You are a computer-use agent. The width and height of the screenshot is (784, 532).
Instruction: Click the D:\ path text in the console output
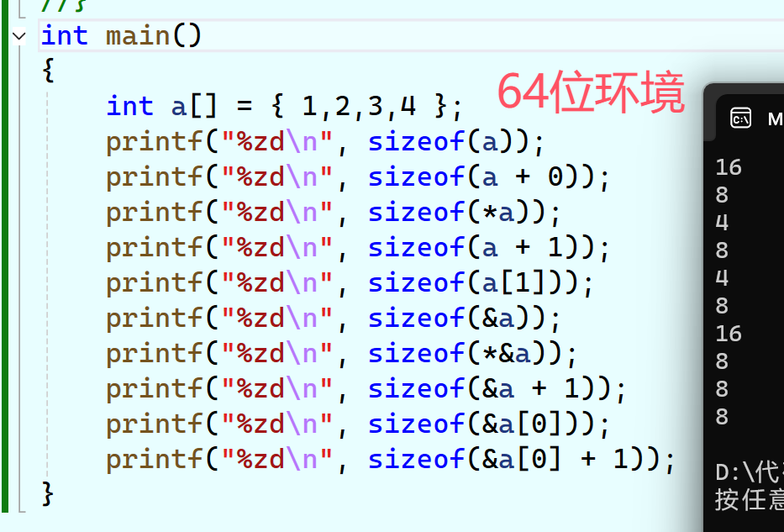coord(746,472)
